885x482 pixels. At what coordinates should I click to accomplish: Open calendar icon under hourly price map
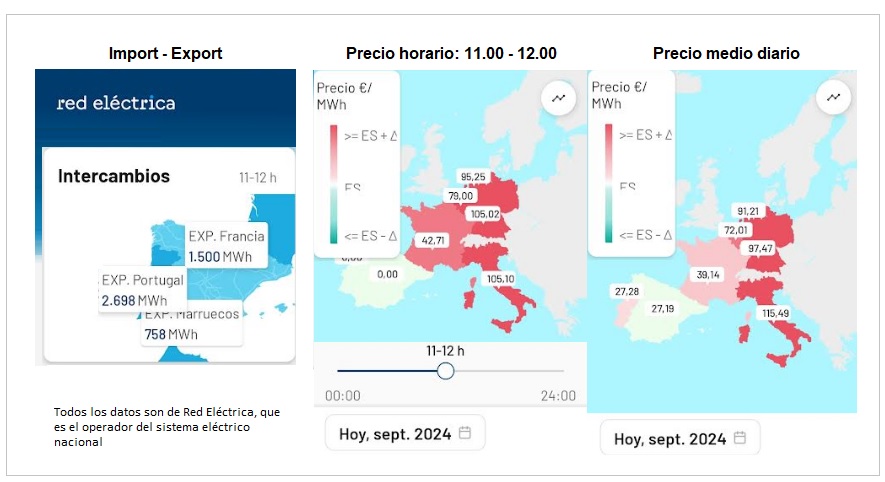coord(464,433)
